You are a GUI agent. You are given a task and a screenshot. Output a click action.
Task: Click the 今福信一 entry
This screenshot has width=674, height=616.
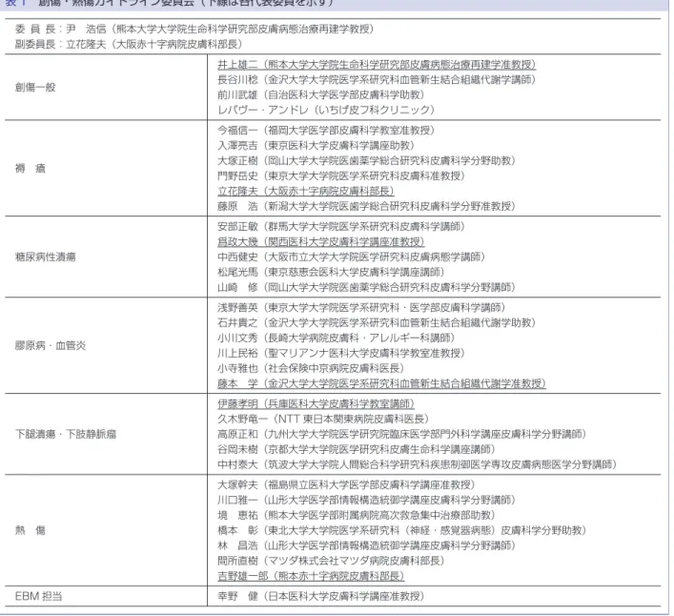(x=326, y=131)
